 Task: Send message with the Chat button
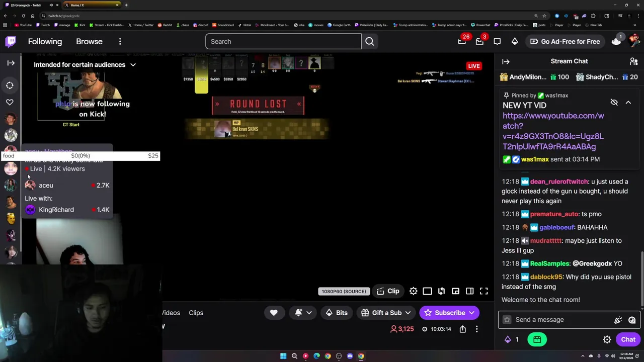(x=628, y=339)
